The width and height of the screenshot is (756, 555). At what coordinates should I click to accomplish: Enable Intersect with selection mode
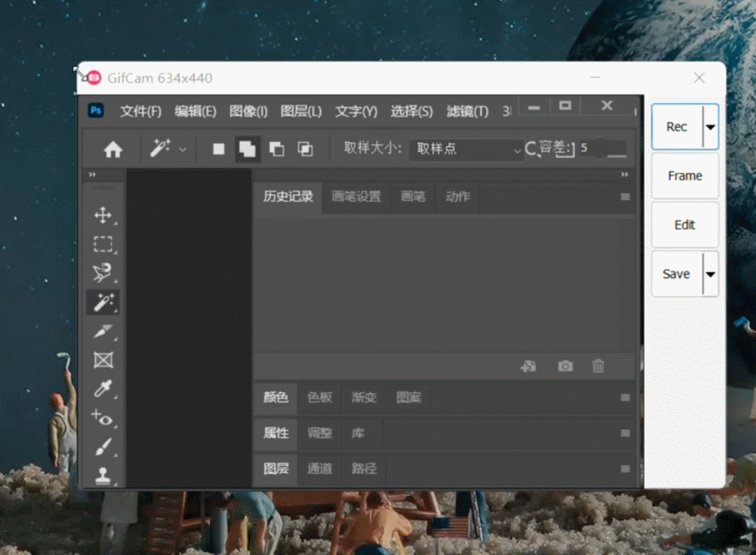(x=305, y=149)
